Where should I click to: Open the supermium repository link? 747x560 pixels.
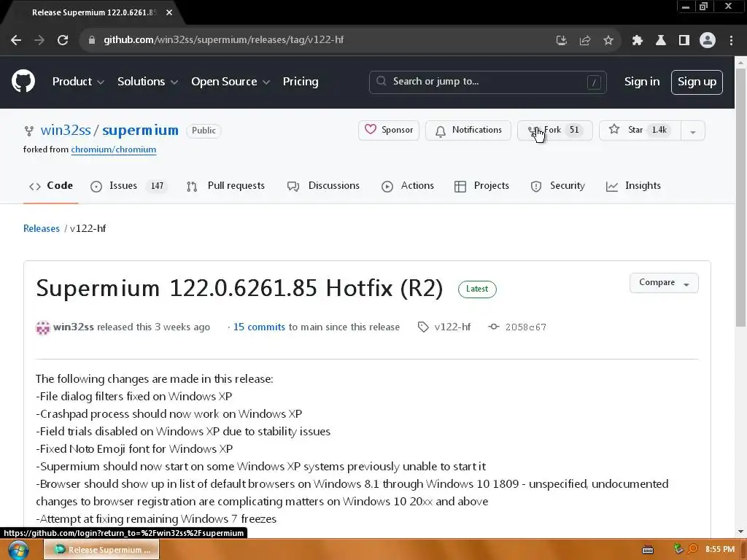tap(140, 131)
